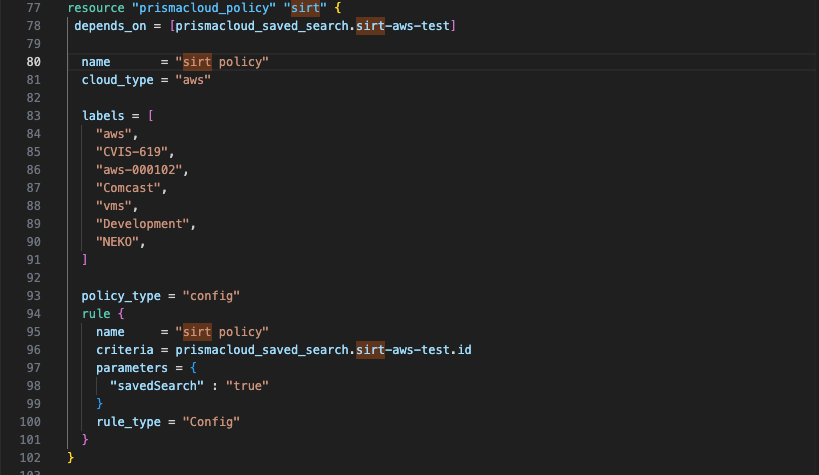The height and width of the screenshot is (475, 819).
Task: Click the "Config" rule_type value
Action: (211, 422)
